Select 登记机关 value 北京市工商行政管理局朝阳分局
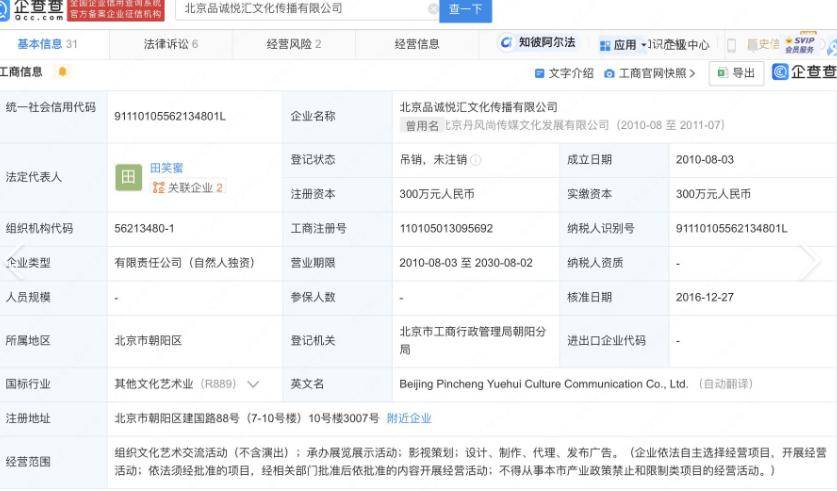The height and width of the screenshot is (491, 837). click(472, 340)
